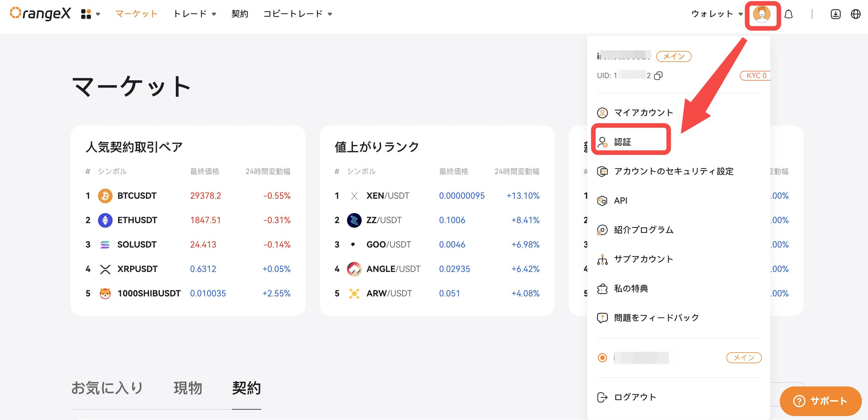Click the BTCUSDT Bitcoin icon
Screen dimensions: 868x420
[x=105, y=196]
